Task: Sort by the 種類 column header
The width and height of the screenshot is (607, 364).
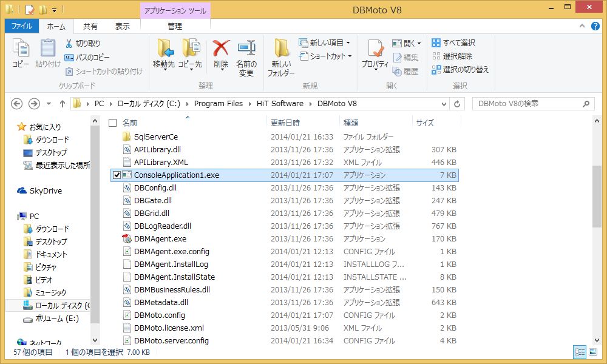Action: (351, 123)
